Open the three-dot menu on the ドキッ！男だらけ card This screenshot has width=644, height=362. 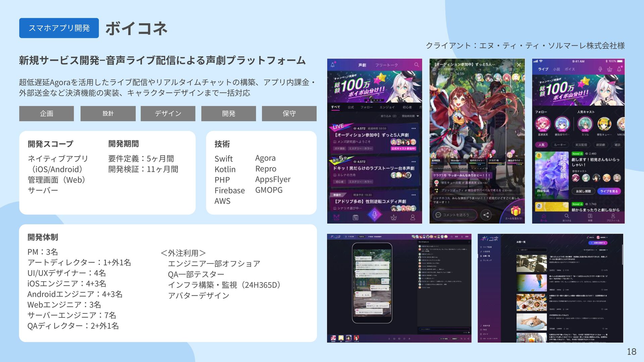click(414, 162)
